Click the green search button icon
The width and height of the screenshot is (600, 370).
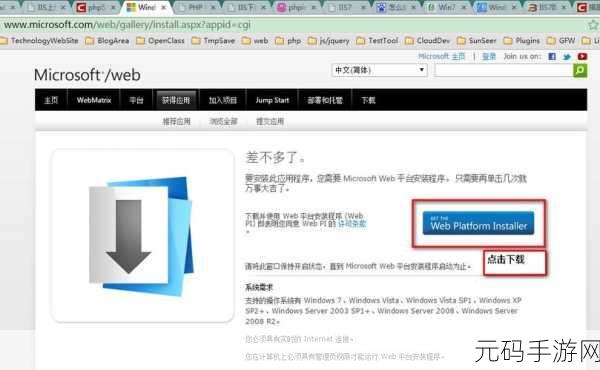click(x=580, y=70)
